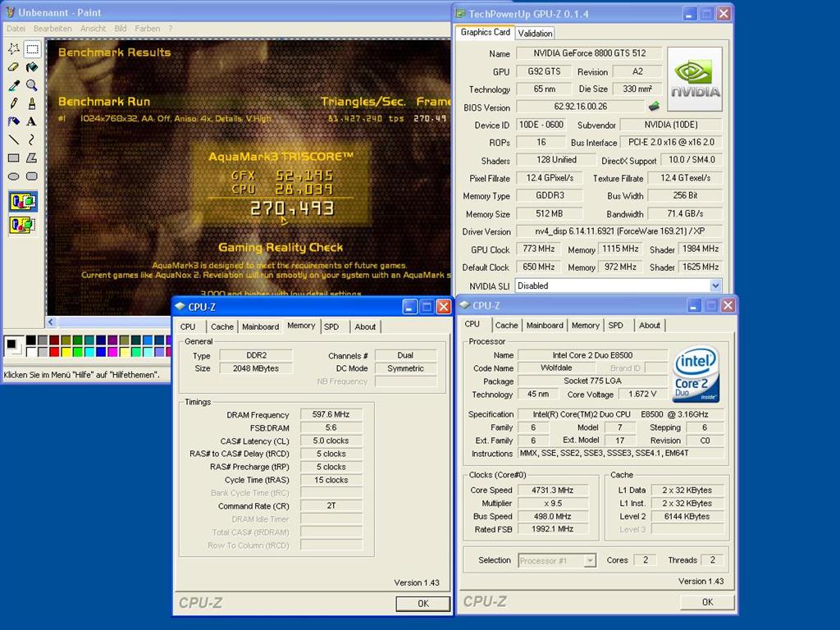Open Mainboard tab in Memory CPU-Z window

click(x=260, y=326)
